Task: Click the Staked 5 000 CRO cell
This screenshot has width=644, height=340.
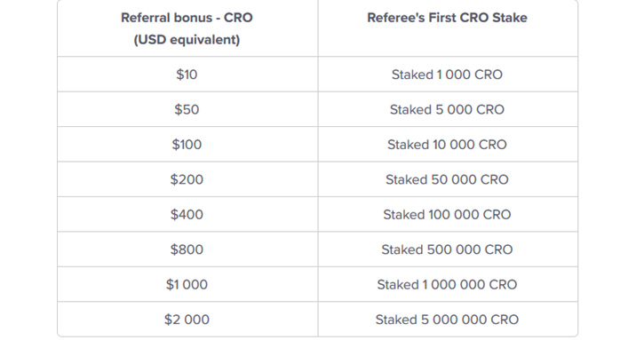Action: [447, 109]
